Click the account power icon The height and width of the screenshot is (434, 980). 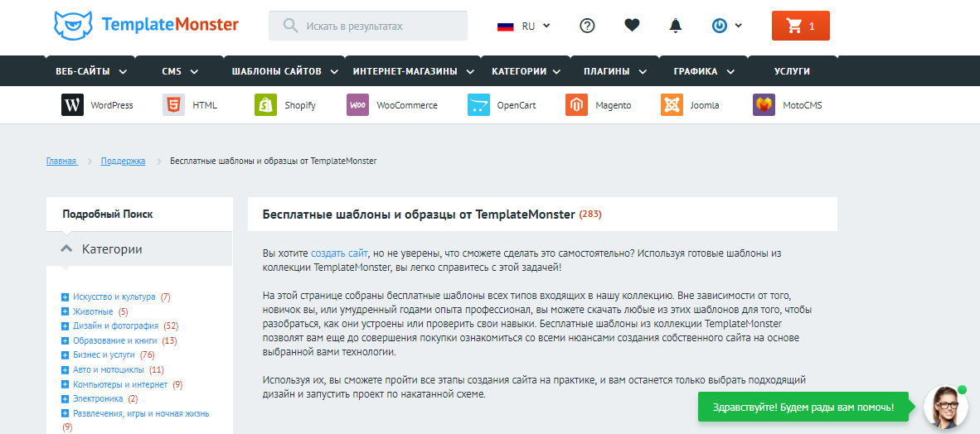click(x=720, y=26)
